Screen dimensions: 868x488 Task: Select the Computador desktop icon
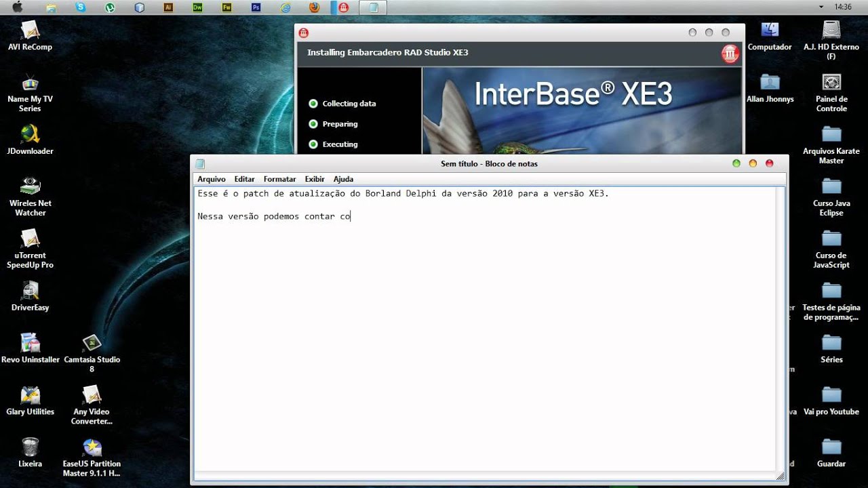pos(770,36)
